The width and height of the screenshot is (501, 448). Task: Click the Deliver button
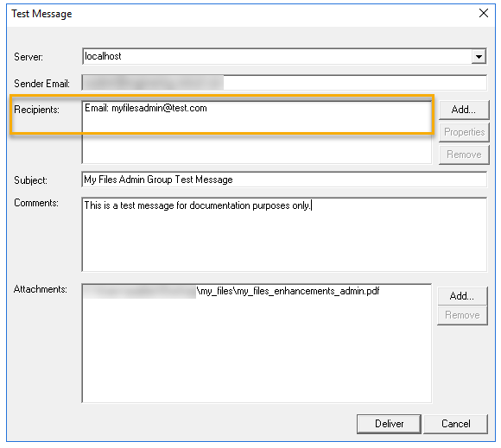coord(389,424)
